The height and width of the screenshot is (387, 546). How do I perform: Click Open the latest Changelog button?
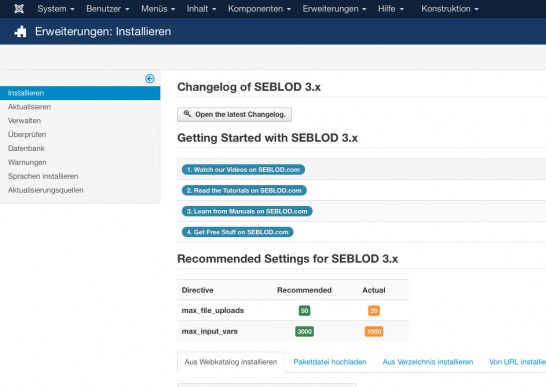tap(234, 114)
